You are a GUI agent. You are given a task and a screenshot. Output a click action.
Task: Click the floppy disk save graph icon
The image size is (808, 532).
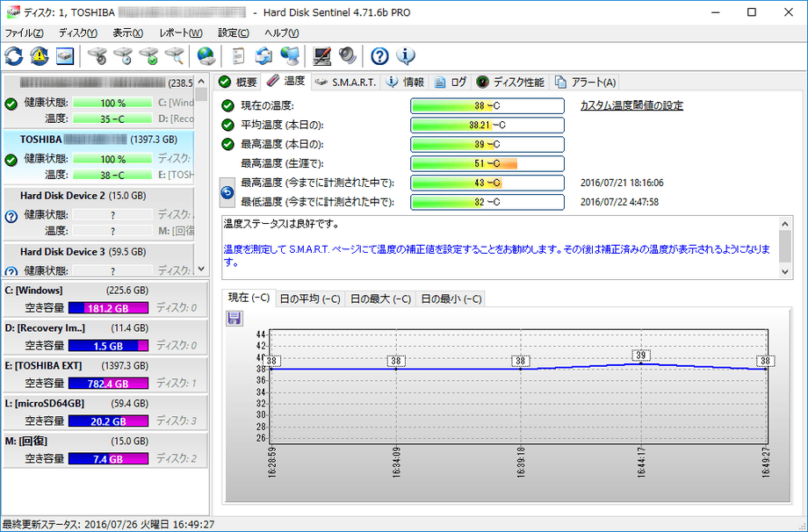point(234,319)
